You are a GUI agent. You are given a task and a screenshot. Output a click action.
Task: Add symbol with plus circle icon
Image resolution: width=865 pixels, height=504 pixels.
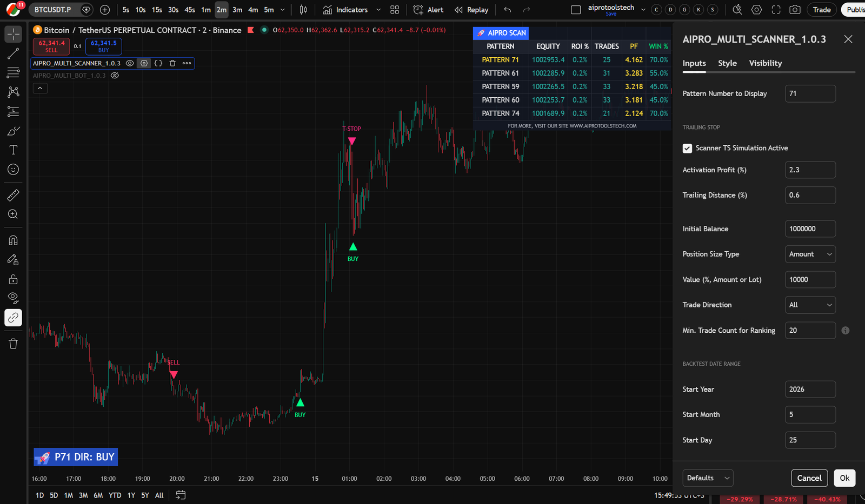coord(105,10)
